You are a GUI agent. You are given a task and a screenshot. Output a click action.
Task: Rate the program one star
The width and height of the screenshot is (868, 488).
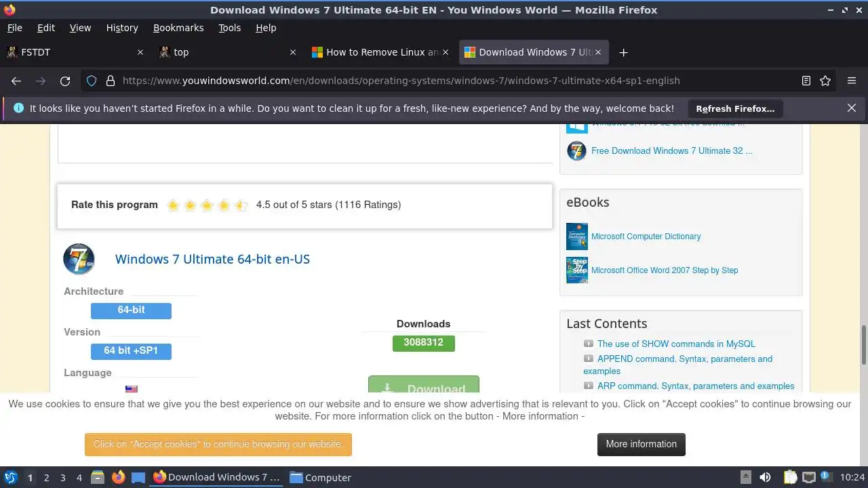[173, 205]
